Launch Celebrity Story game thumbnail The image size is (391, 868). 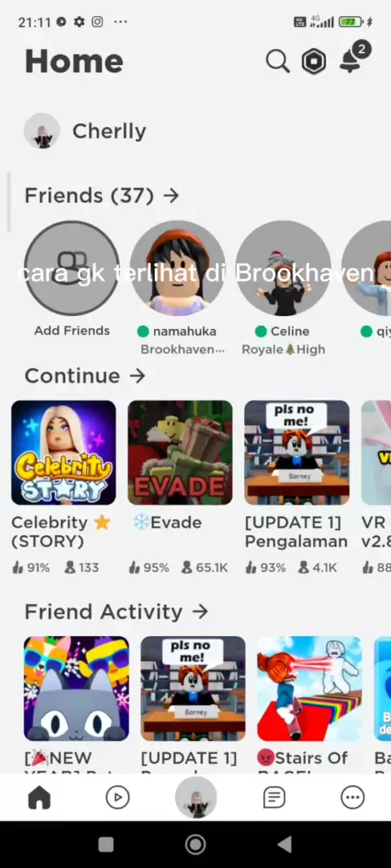point(64,453)
